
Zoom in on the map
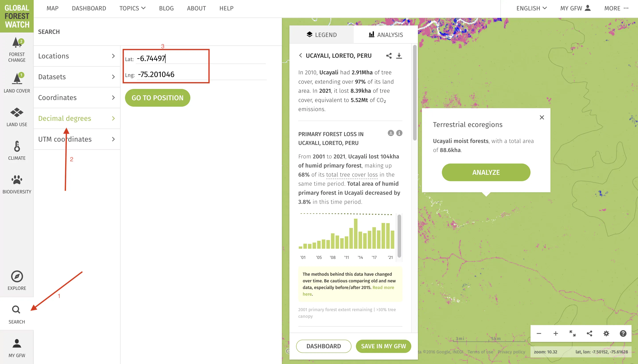(x=555, y=333)
